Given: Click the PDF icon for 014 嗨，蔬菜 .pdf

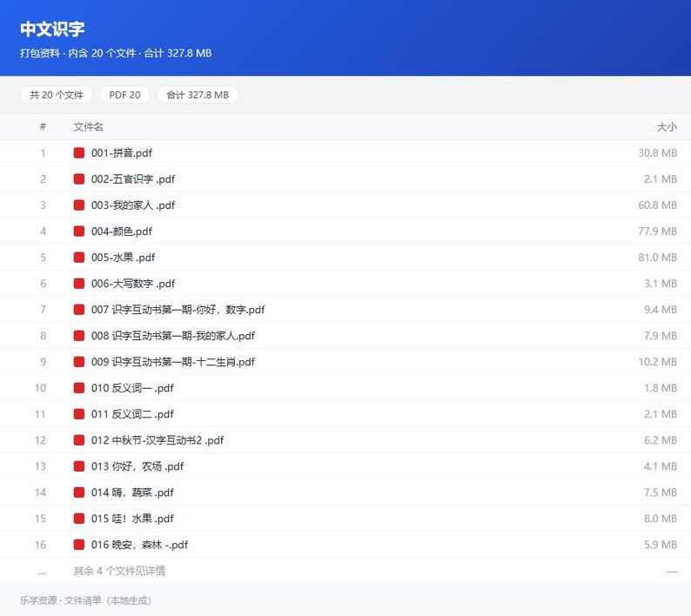Looking at the screenshot, I should tap(79, 492).
